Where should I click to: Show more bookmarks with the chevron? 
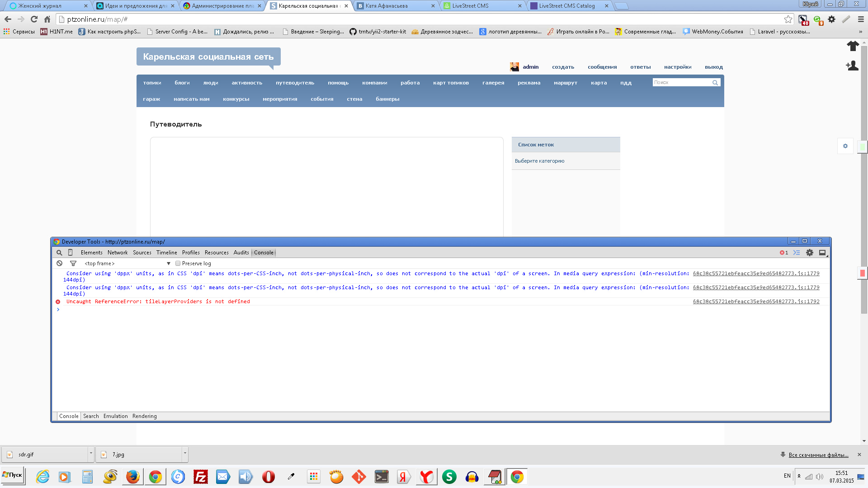pyautogui.click(x=860, y=32)
